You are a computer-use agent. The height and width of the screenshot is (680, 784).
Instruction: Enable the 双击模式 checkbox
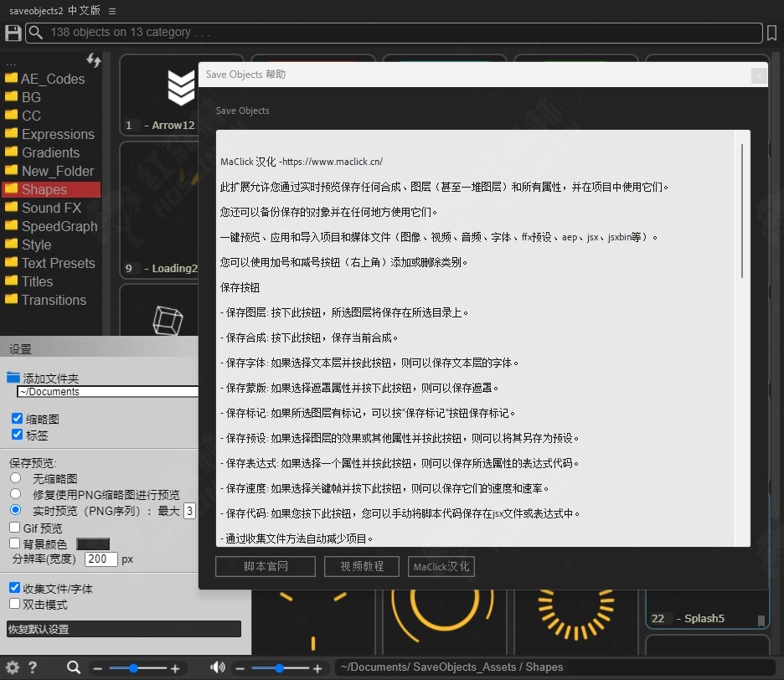[14, 604]
